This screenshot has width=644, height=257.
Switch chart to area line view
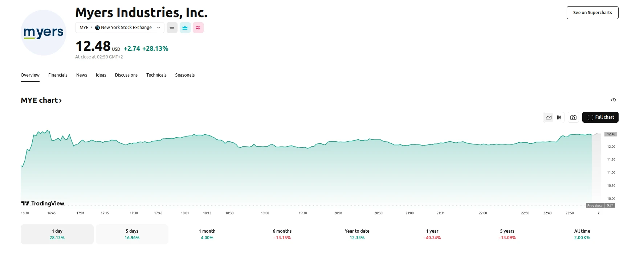point(549,117)
